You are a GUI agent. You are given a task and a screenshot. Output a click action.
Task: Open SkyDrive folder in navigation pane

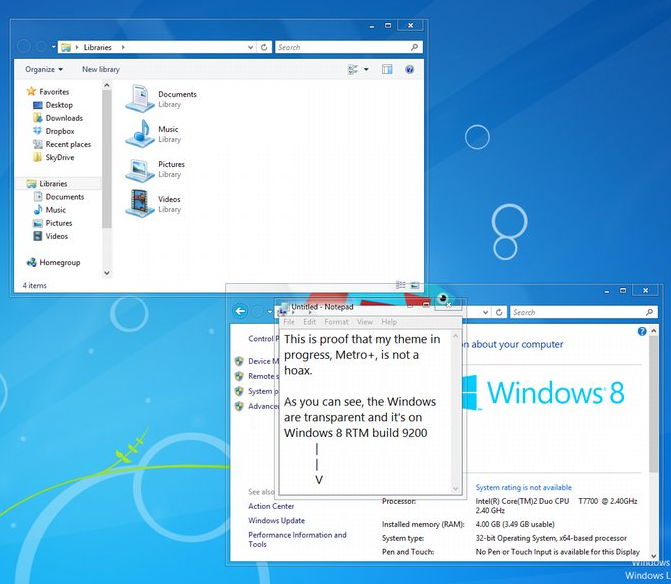point(60,157)
